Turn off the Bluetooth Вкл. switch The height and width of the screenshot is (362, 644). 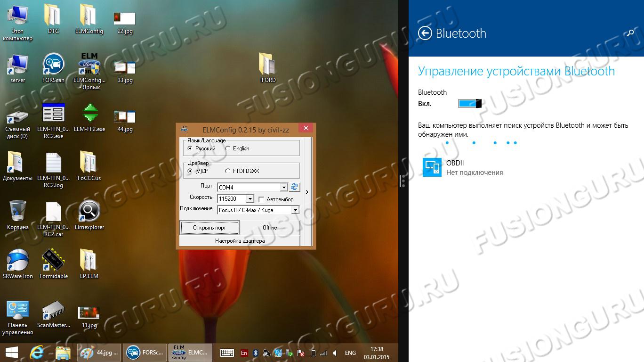[470, 103]
